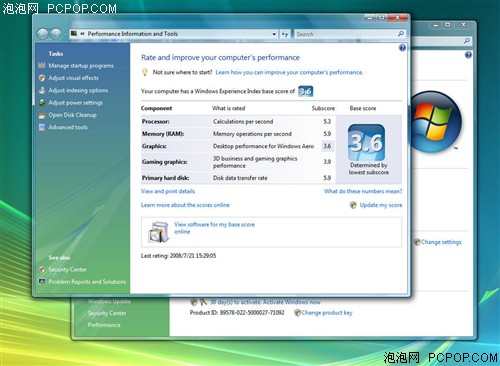Screen dimensions: 500x366
Task: Open Problem Reports and Solutions link
Action: tap(87, 282)
